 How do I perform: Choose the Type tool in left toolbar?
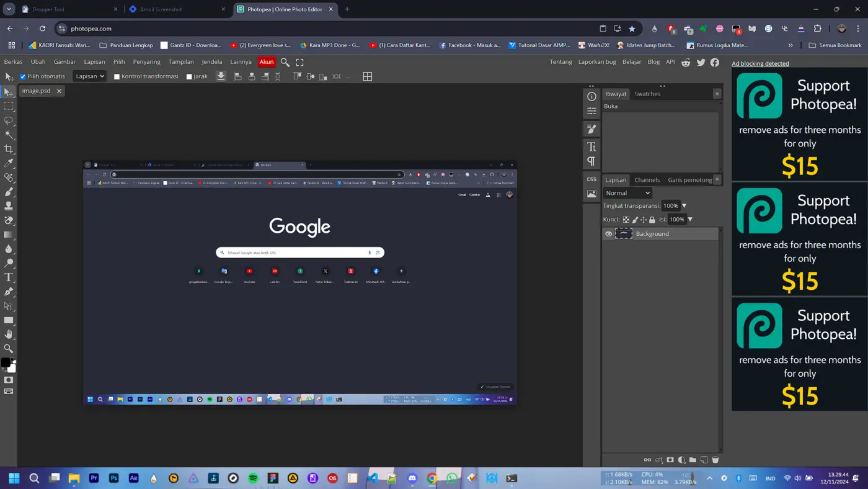tap(9, 277)
